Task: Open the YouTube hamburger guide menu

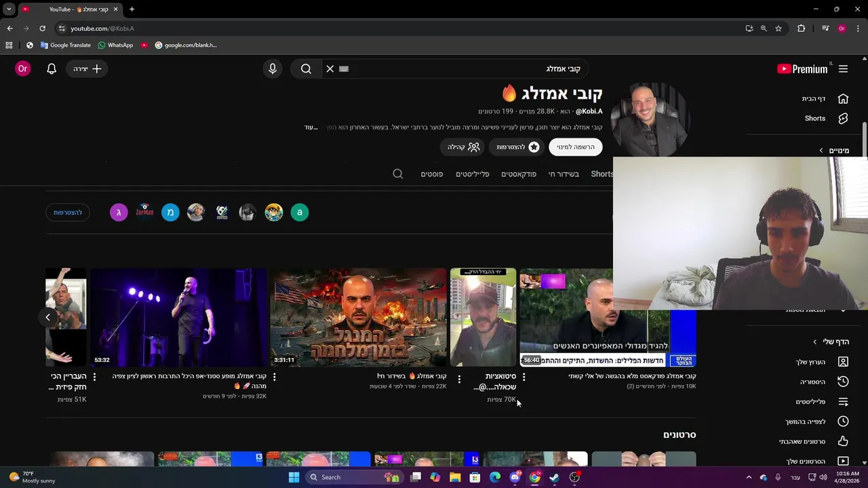Action: (x=843, y=68)
